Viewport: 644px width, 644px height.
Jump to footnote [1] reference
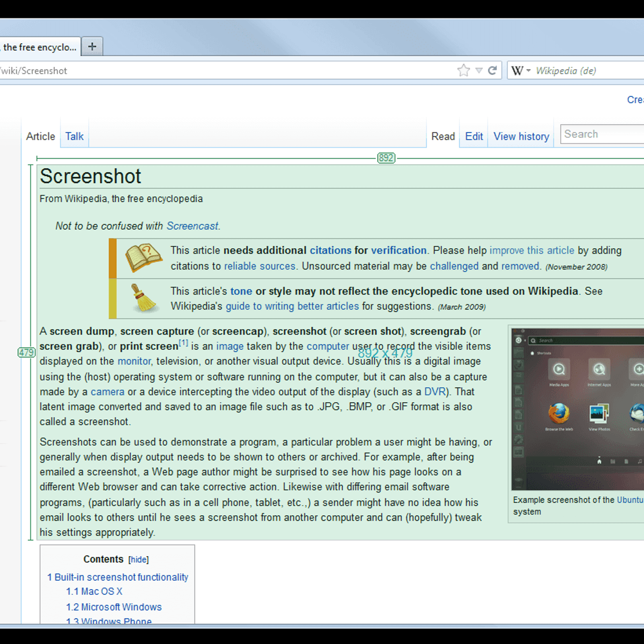[184, 343]
